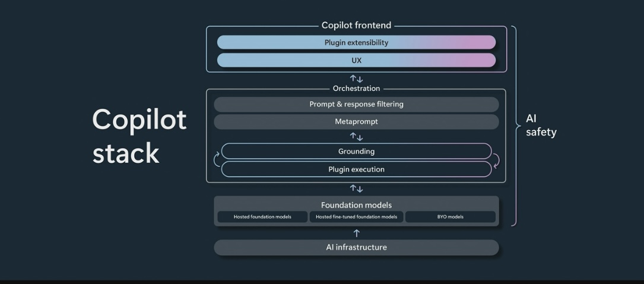Click the Orchestration section heading

(x=356, y=89)
